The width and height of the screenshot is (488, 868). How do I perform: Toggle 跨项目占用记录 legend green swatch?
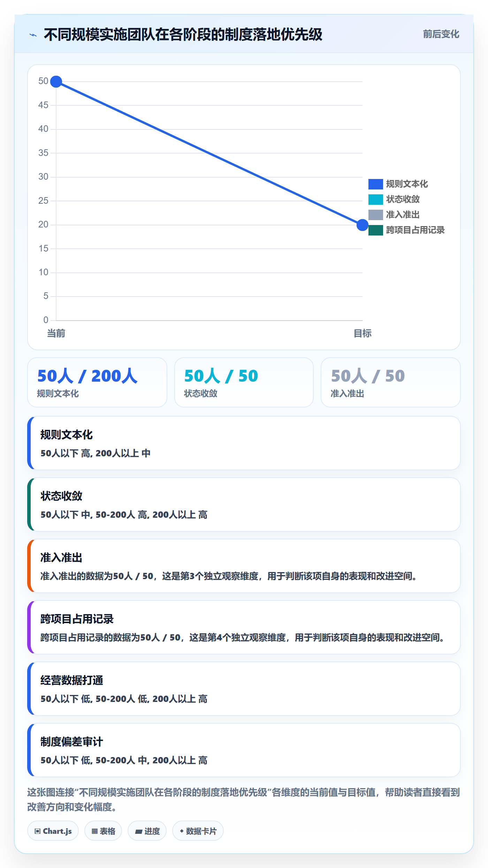(x=375, y=230)
